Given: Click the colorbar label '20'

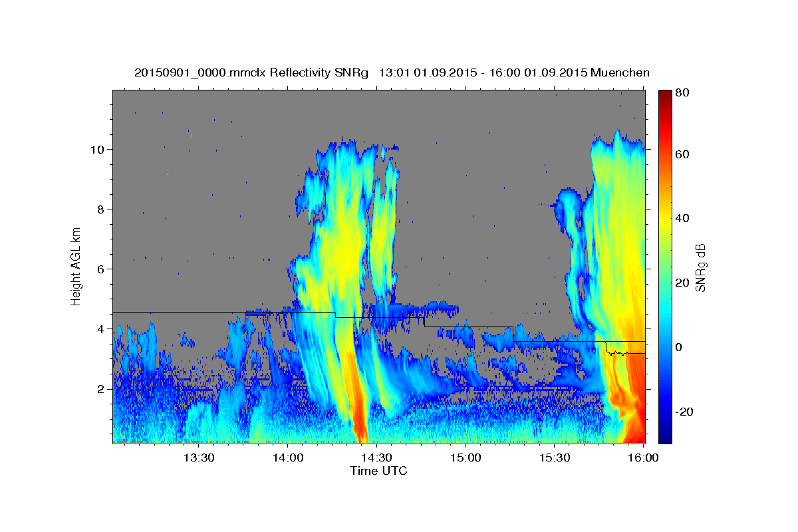Looking at the screenshot, I should point(682,283).
